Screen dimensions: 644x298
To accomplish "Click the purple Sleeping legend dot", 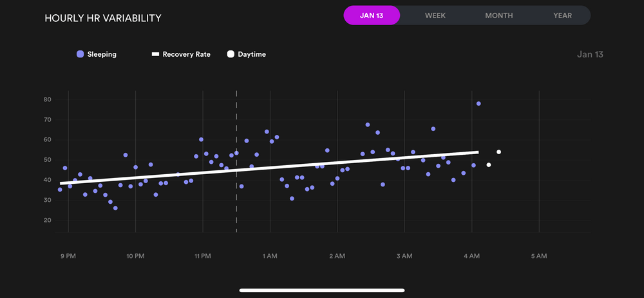I will (x=80, y=55).
